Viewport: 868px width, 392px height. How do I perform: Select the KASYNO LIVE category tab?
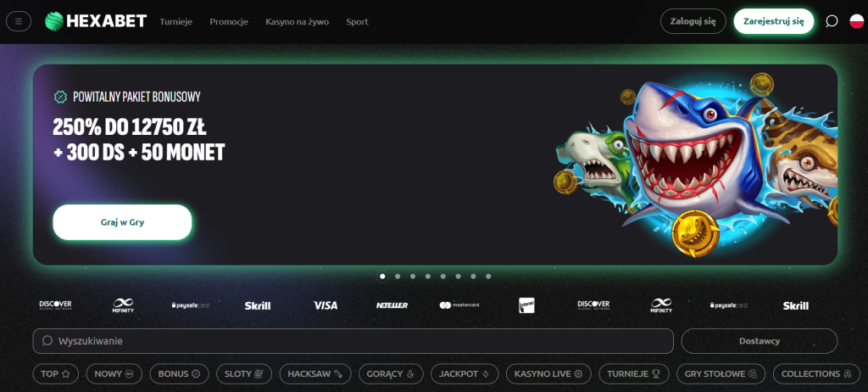coord(548,373)
